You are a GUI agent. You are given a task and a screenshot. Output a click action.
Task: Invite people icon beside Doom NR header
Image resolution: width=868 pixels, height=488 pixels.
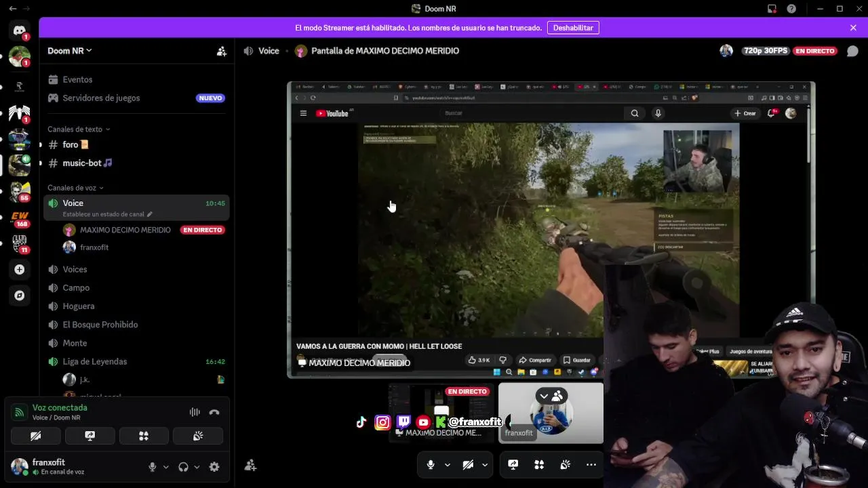click(221, 51)
